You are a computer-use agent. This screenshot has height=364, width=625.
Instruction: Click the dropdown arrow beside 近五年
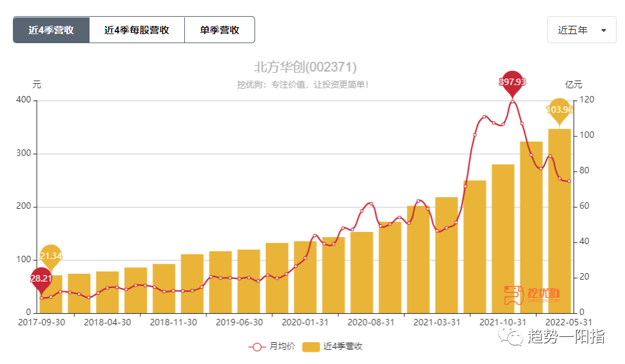click(604, 30)
